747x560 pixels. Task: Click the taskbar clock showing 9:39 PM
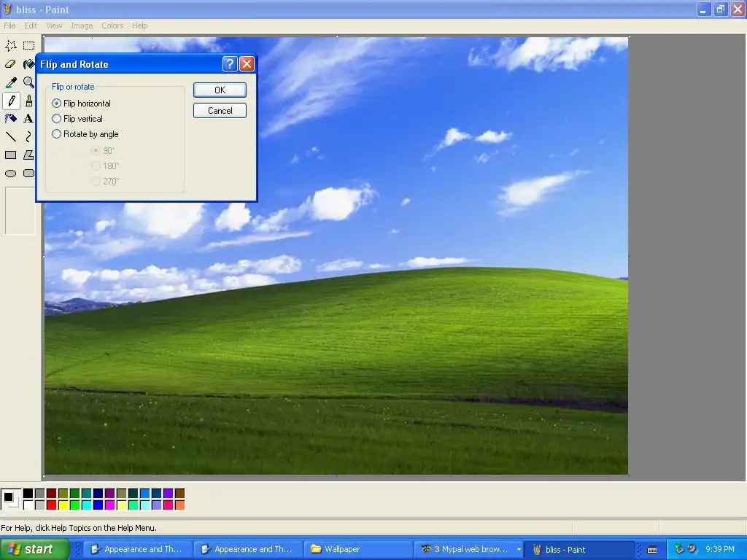[x=720, y=549]
